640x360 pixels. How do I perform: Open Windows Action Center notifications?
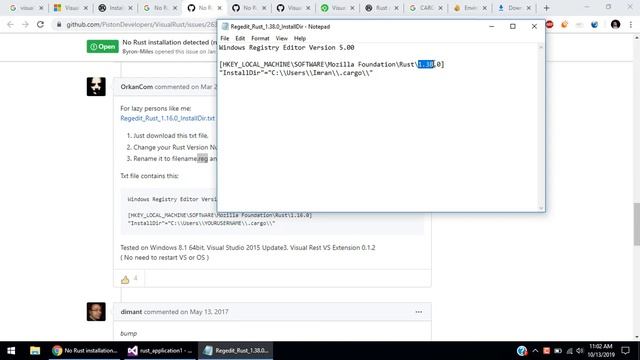[x=625, y=351]
